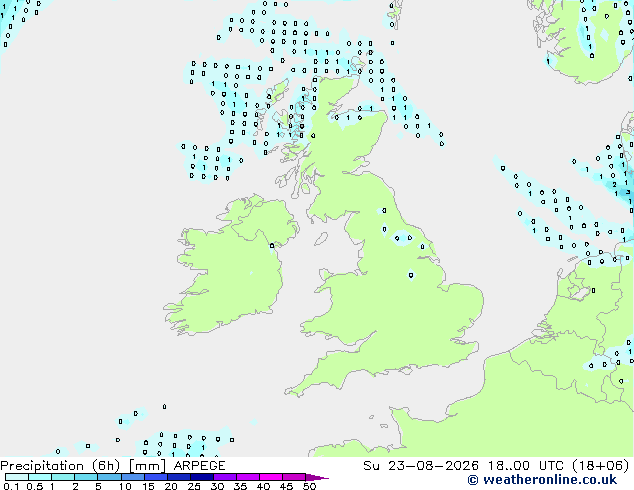The height and width of the screenshot is (490, 634).
Task: Select legend swatch between 30 and 35
Action: (x=225, y=477)
